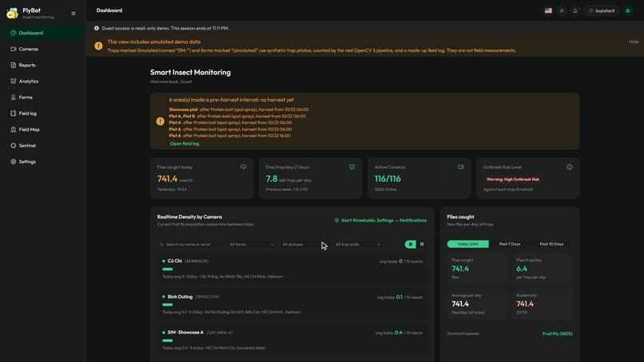Image resolution: width=644 pixels, height=362 pixels.
Task: Click the Settings gear icon in sidebar
Action: (13, 162)
